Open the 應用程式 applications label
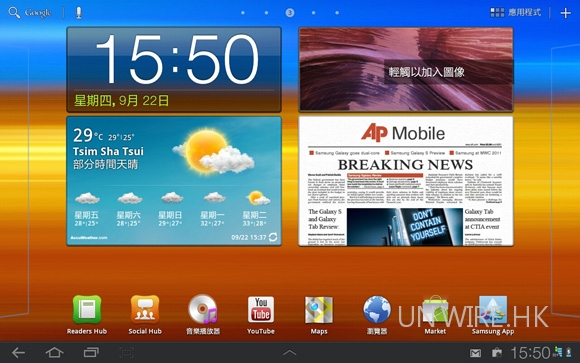Image resolution: width=580 pixels, height=363 pixels. [x=525, y=13]
